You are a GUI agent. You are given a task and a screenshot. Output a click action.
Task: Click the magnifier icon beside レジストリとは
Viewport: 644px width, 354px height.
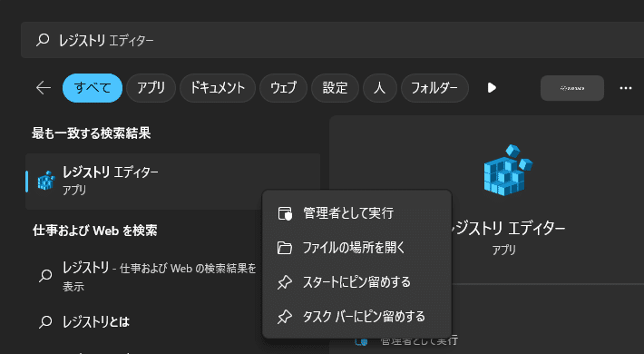click(x=45, y=321)
